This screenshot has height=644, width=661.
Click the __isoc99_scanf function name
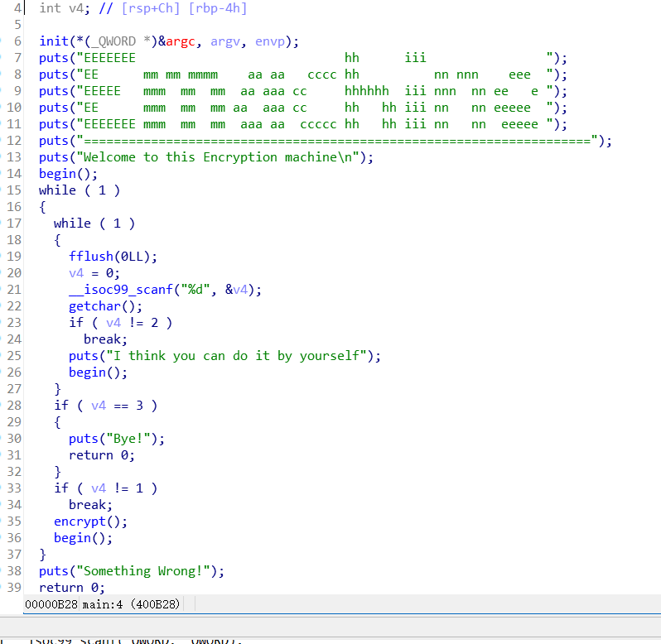pos(121,290)
